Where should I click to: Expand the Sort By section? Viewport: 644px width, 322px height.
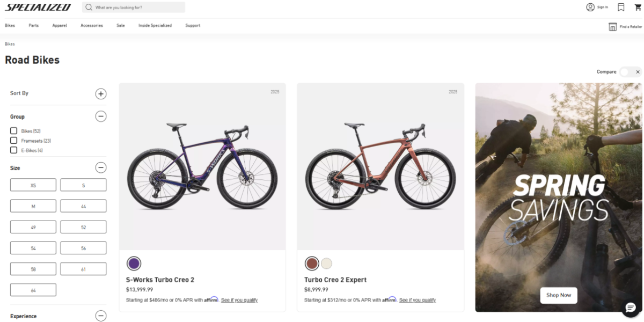coord(101,93)
